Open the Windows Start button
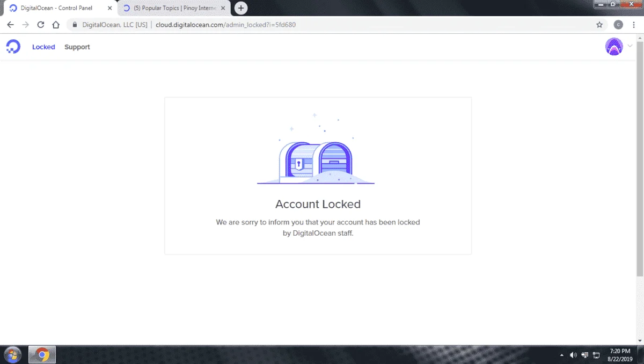 coord(12,354)
